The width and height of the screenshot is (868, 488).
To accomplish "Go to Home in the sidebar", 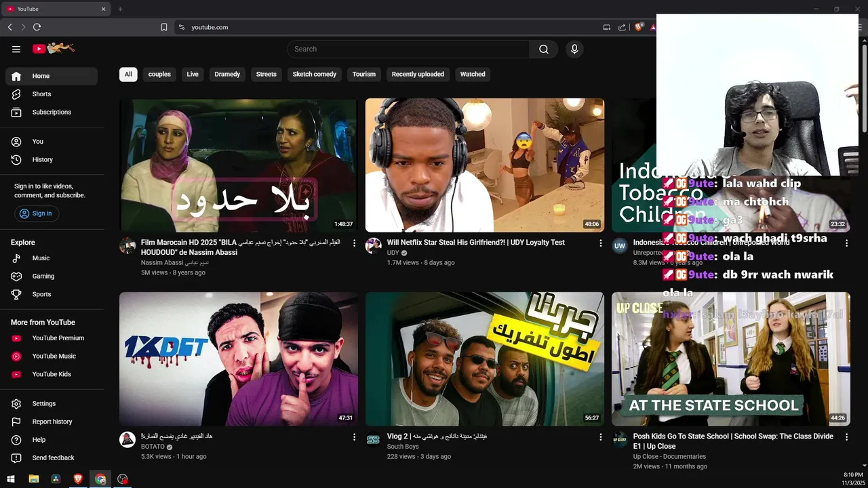I will [52, 76].
